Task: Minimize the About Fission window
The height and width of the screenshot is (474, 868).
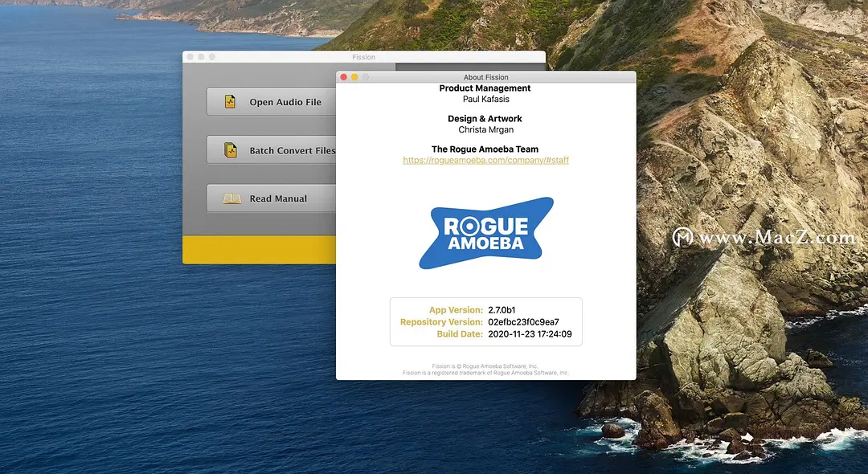Action: point(354,77)
